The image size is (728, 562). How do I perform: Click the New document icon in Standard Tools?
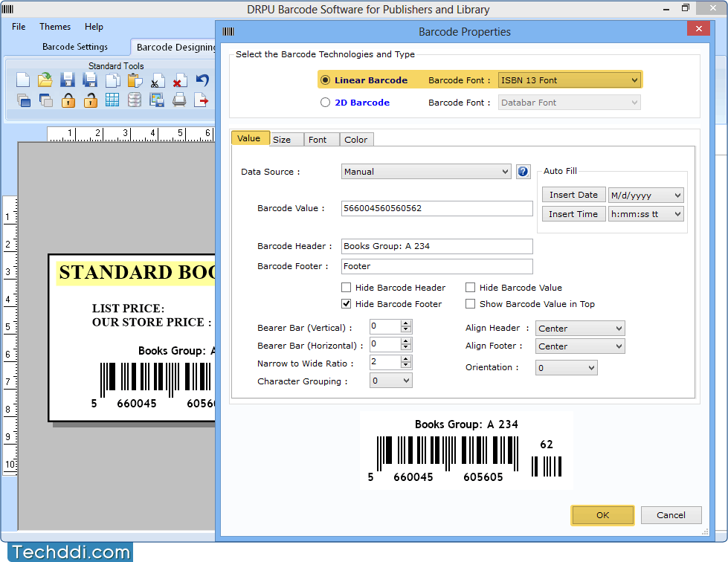(23, 80)
